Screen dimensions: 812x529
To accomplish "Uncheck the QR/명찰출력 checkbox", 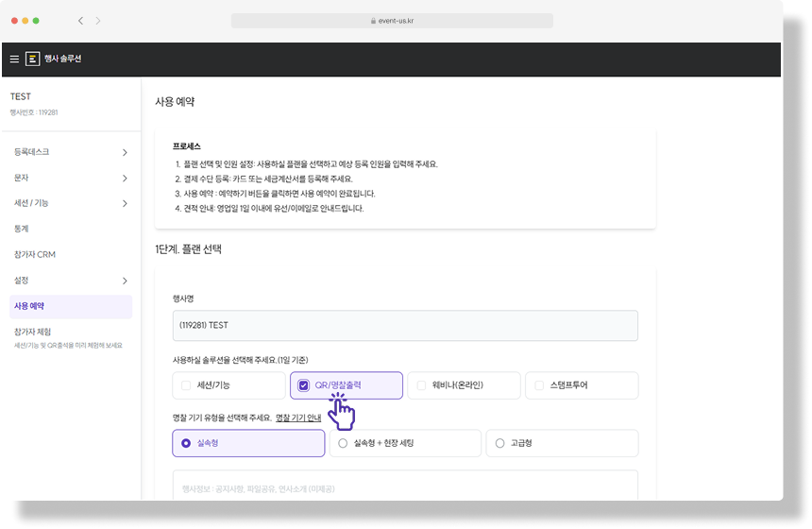I will coord(303,385).
